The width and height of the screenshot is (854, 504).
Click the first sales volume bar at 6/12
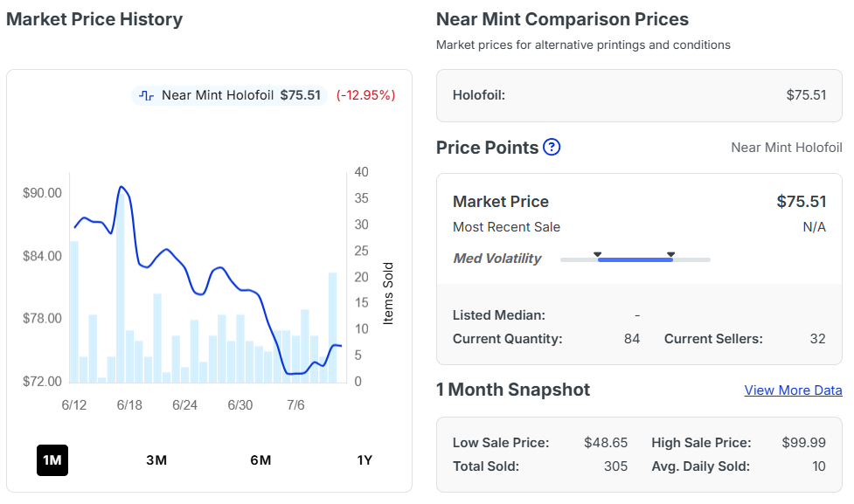74,312
